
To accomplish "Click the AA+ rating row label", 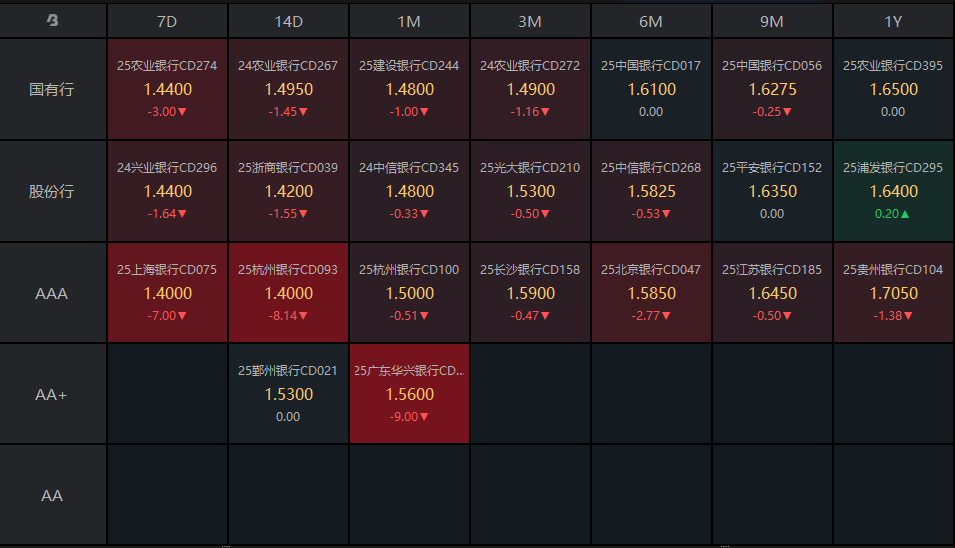I will pos(53,395).
